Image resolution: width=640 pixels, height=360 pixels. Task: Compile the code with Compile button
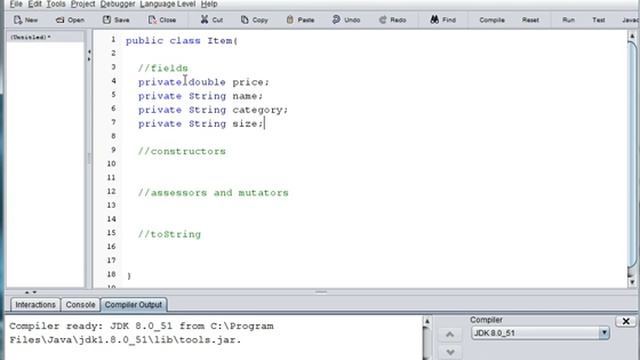click(492, 20)
